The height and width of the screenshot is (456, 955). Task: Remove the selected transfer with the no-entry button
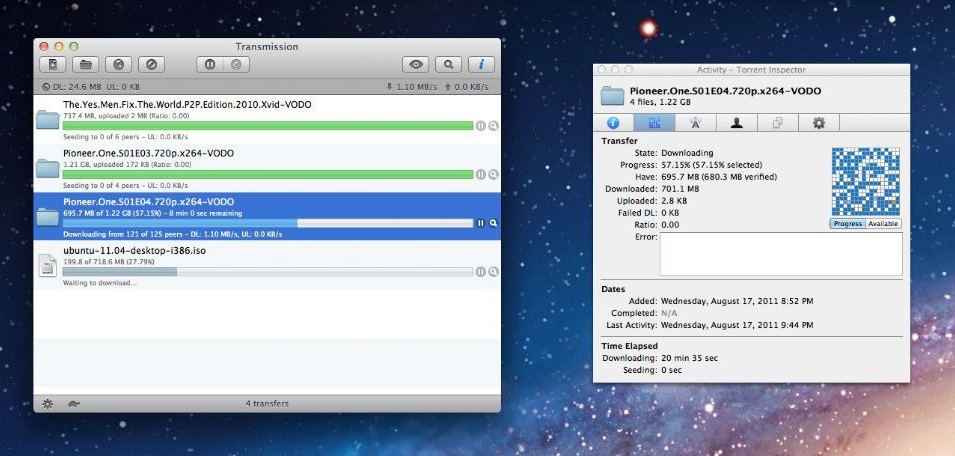(x=151, y=64)
